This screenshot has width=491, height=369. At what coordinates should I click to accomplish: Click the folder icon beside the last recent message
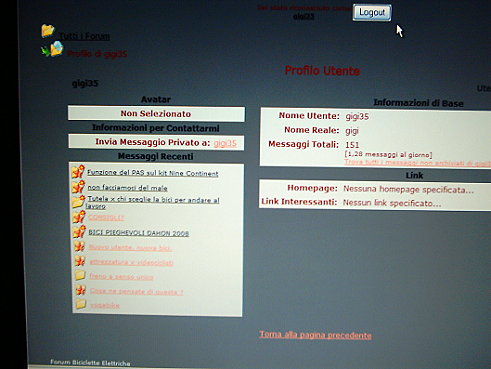click(80, 304)
